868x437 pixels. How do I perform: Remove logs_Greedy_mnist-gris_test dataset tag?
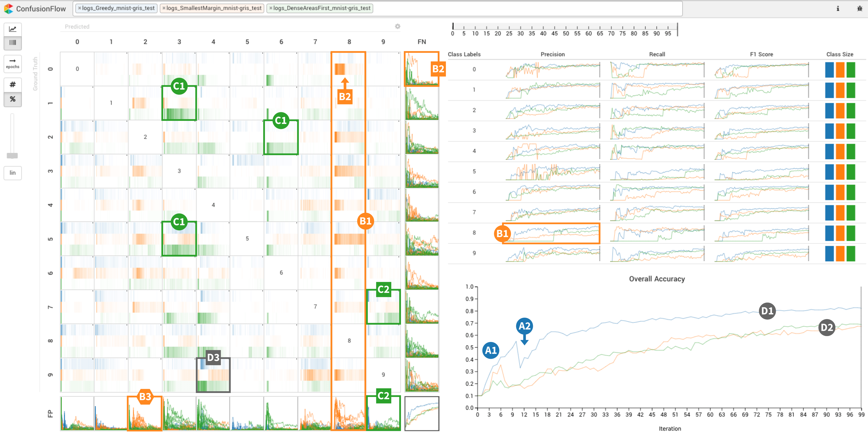tap(80, 8)
